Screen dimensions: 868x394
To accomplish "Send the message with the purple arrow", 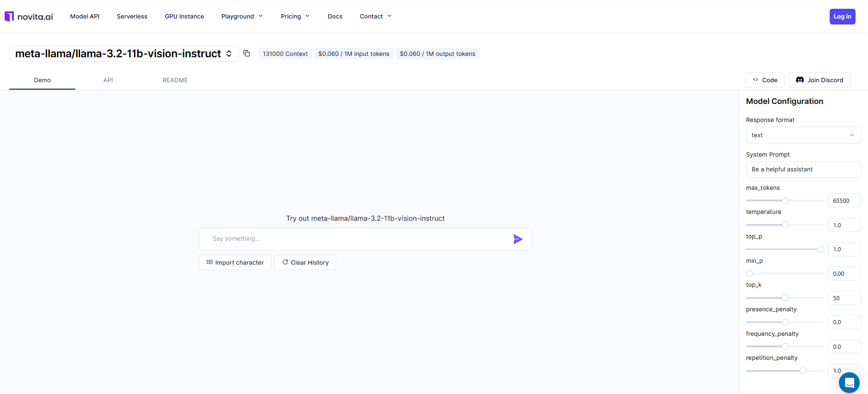I will click(518, 239).
